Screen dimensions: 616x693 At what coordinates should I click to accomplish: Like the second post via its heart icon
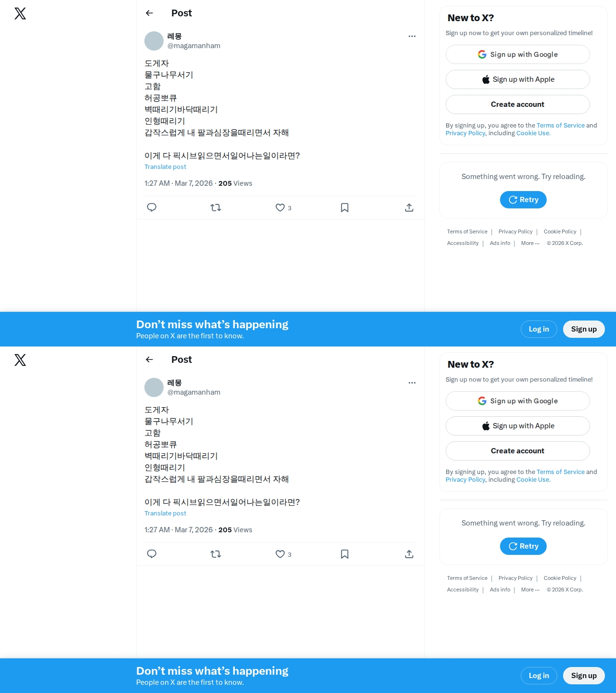[x=280, y=554]
